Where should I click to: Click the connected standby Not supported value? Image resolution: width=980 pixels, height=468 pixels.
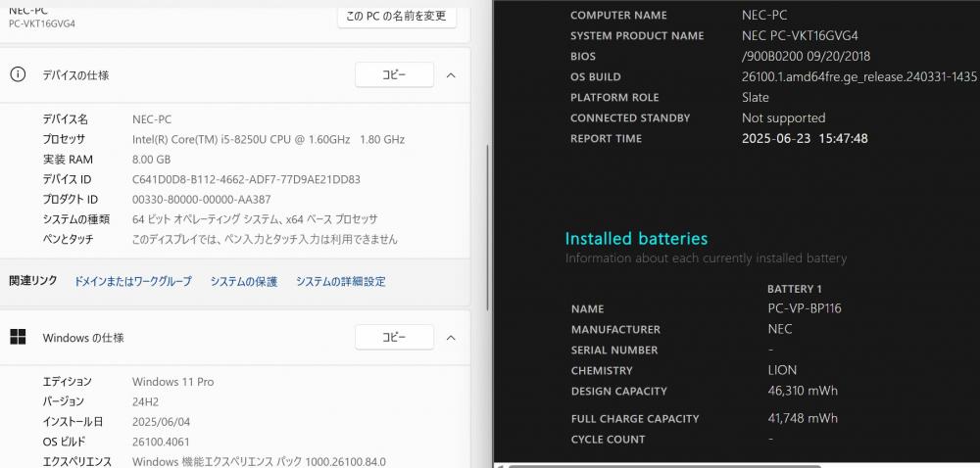[x=783, y=117]
